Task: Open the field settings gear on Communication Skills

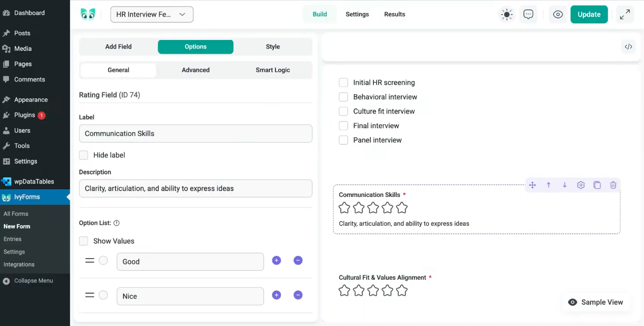Action: click(581, 185)
